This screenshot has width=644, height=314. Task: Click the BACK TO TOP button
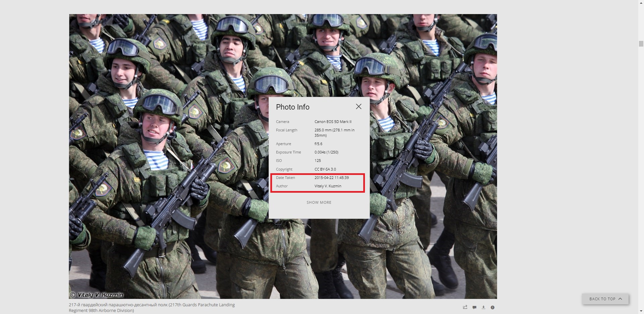tap(605, 299)
